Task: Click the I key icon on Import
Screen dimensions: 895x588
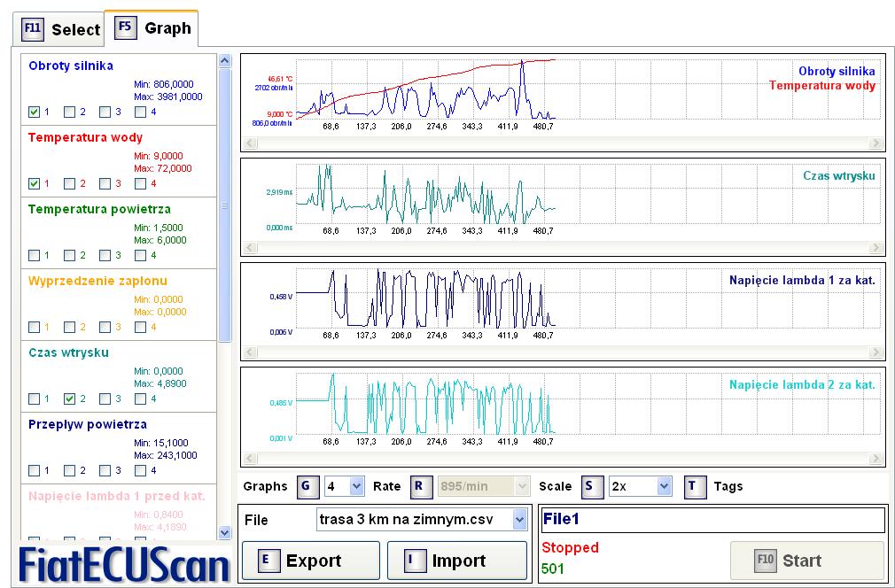Action: (415, 561)
